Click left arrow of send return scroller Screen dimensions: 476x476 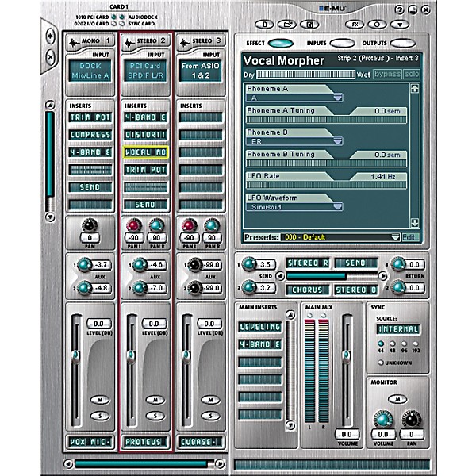(280, 276)
